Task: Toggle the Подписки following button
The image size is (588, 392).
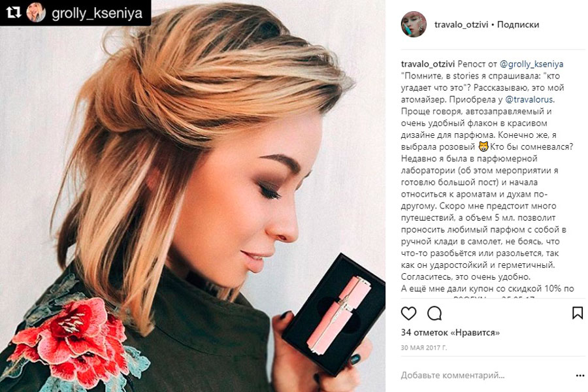Action: point(518,25)
